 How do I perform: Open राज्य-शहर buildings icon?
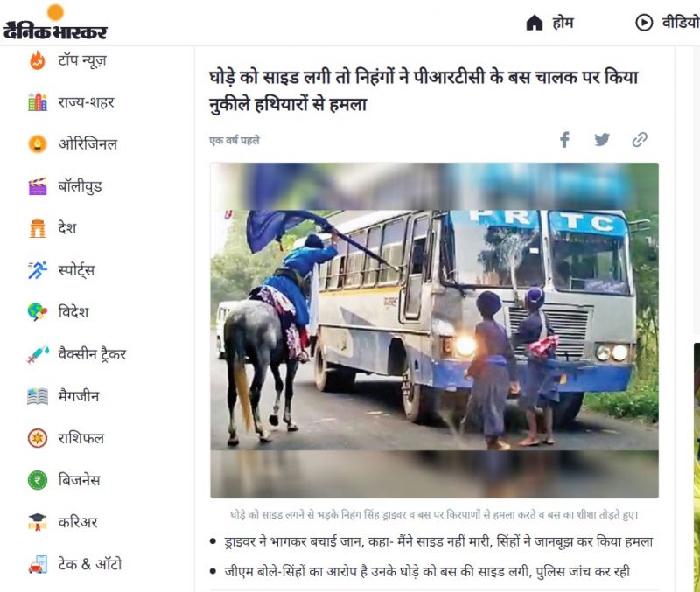coord(38,102)
